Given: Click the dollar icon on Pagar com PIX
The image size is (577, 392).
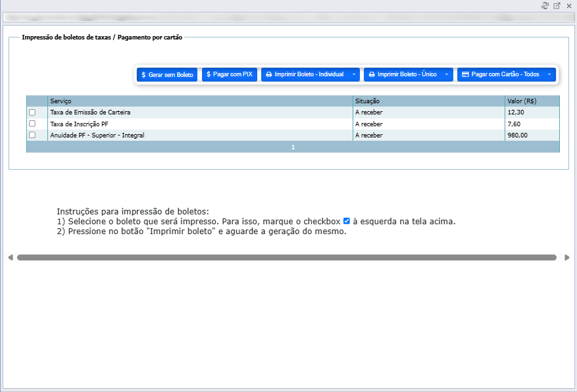Looking at the screenshot, I should [x=209, y=74].
